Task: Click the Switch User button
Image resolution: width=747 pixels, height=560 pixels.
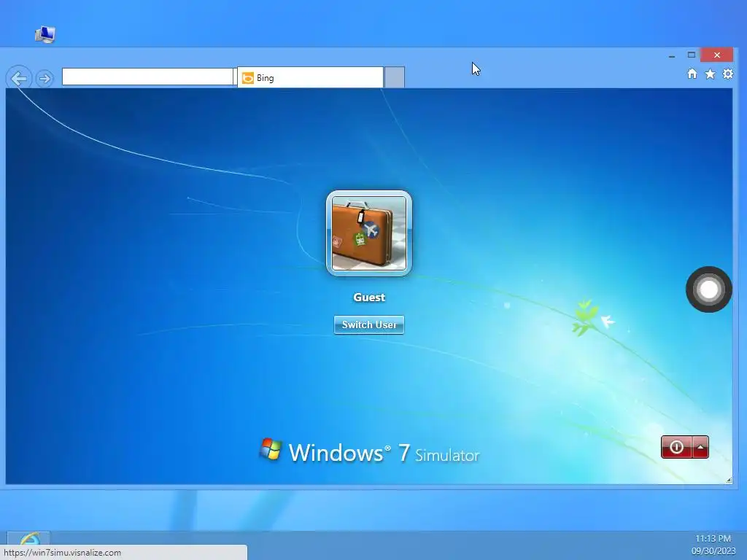Action: [x=368, y=324]
